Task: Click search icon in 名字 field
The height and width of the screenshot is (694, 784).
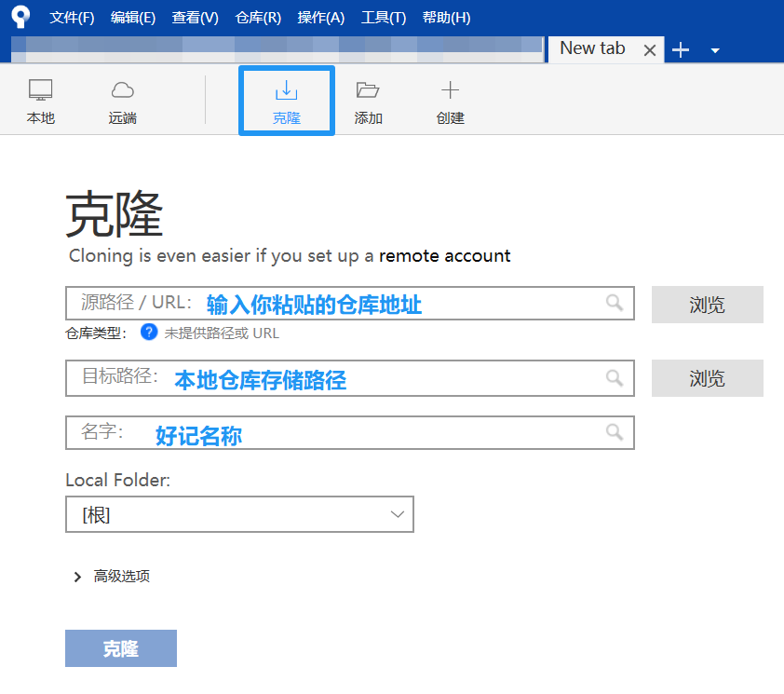Action: [615, 432]
